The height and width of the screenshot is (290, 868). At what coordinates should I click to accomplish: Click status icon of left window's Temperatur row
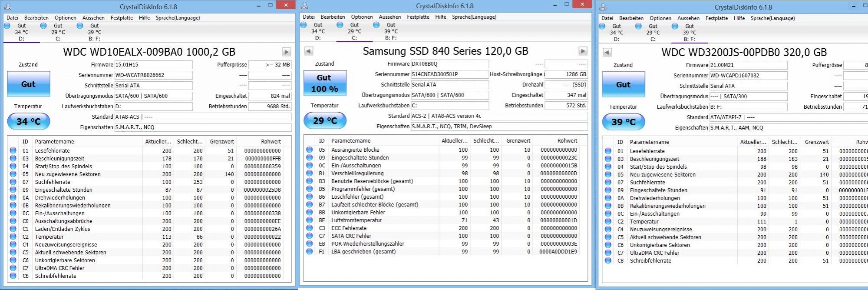click(x=13, y=237)
